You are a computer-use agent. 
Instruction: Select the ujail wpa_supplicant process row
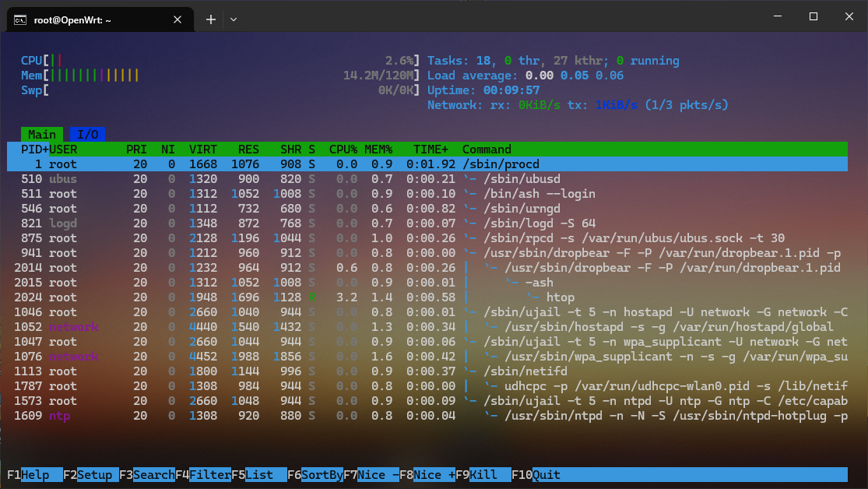click(x=427, y=343)
